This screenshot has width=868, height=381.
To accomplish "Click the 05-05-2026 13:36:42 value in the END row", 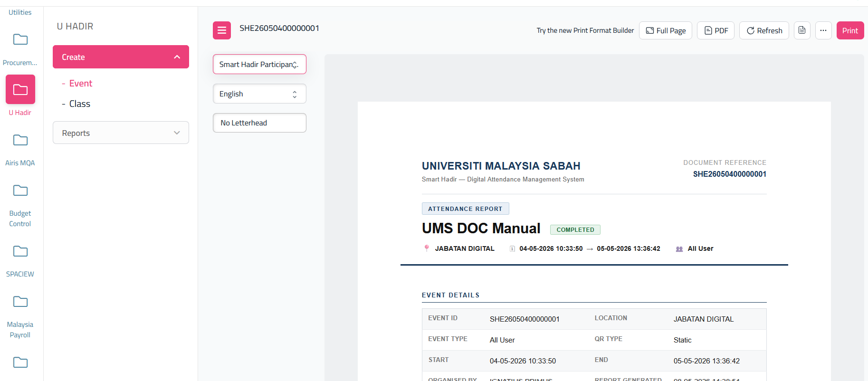I will (x=707, y=361).
